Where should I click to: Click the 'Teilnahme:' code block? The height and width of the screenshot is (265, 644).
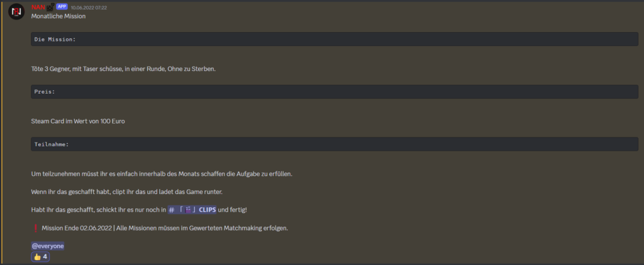click(335, 144)
